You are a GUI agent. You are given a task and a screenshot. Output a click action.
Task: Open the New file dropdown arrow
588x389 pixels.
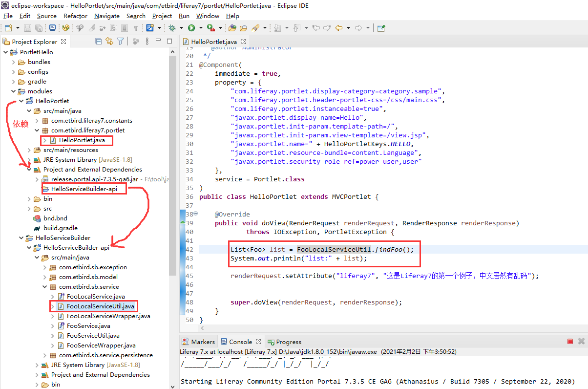18,28
